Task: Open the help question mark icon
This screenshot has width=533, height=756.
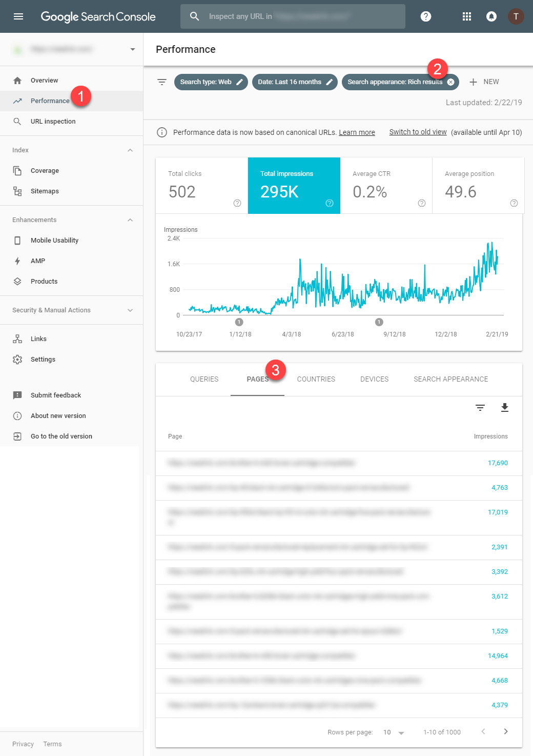Action: (x=425, y=16)
